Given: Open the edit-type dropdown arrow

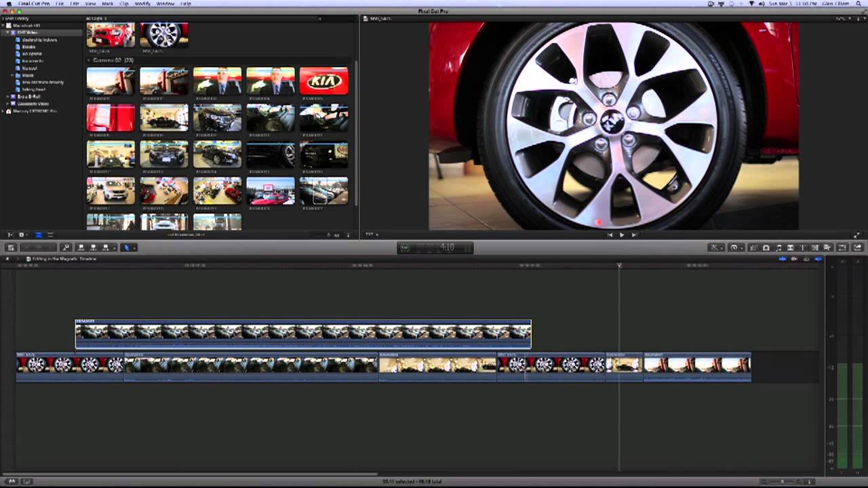Looking at the screenshot, I should [x=114, y=247].
